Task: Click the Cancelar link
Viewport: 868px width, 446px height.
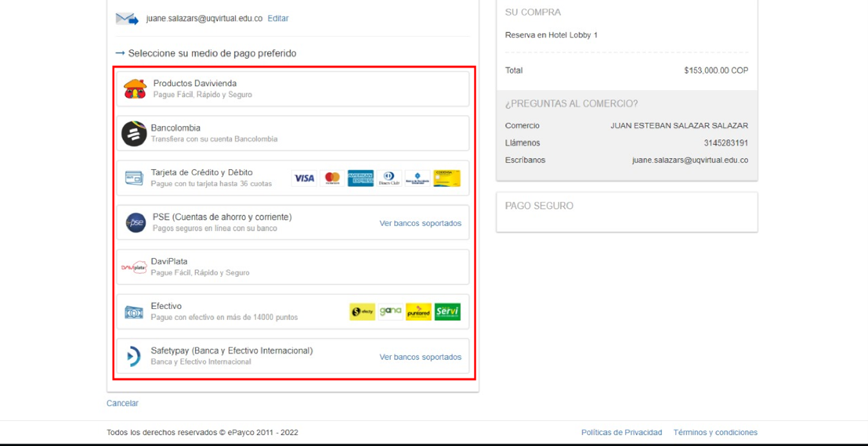Action: (122, 404)
